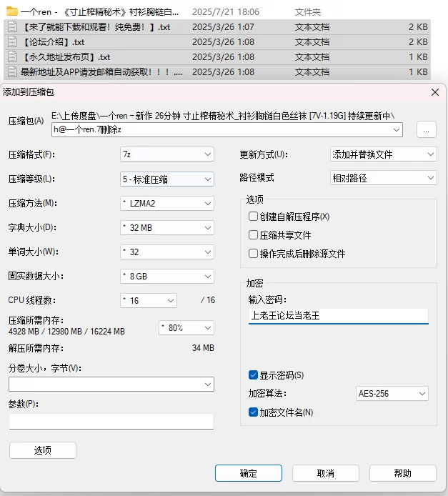Click the date 2025/7/21 18:06

[x=226, y=12]
